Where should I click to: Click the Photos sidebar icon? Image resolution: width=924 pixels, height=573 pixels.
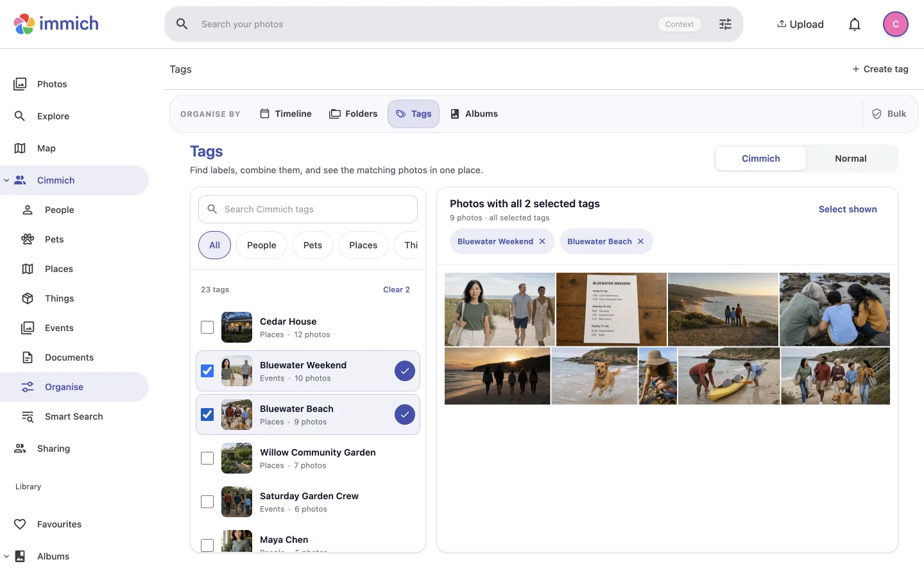tap(20, 84)
